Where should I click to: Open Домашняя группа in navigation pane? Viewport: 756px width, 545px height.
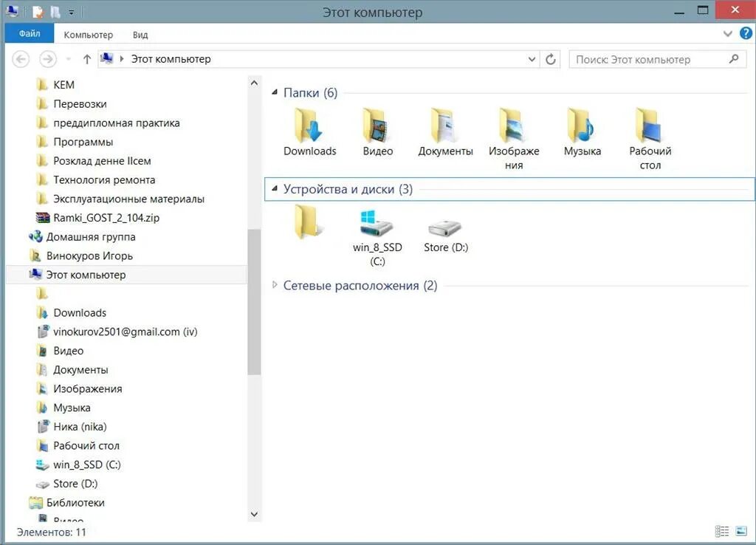pos(91,237)
